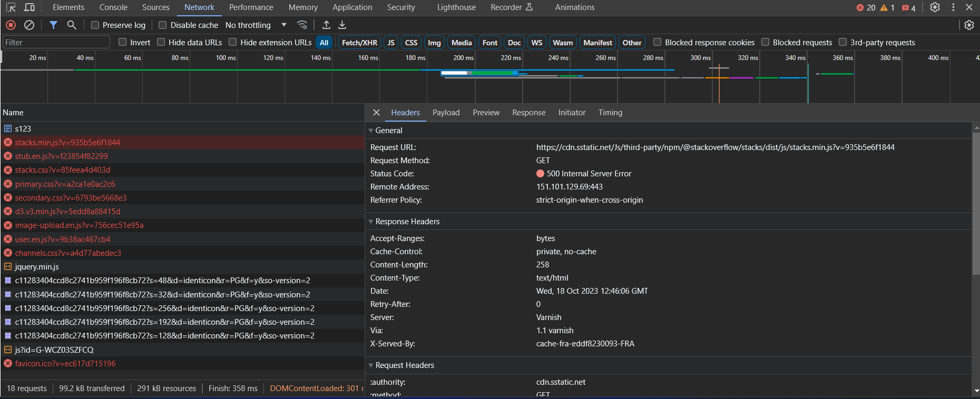Image resolution: width=980 pixels, height=399 pixels.
Task: Click the red error count badge
Action: [x=866, y=7]
